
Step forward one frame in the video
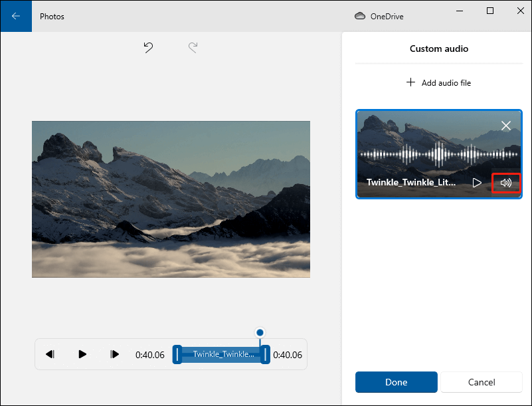click(x=114, y=354)
